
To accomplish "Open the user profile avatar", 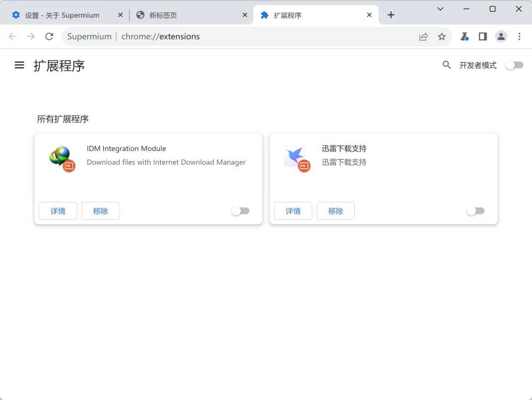I will coord(501,36).
